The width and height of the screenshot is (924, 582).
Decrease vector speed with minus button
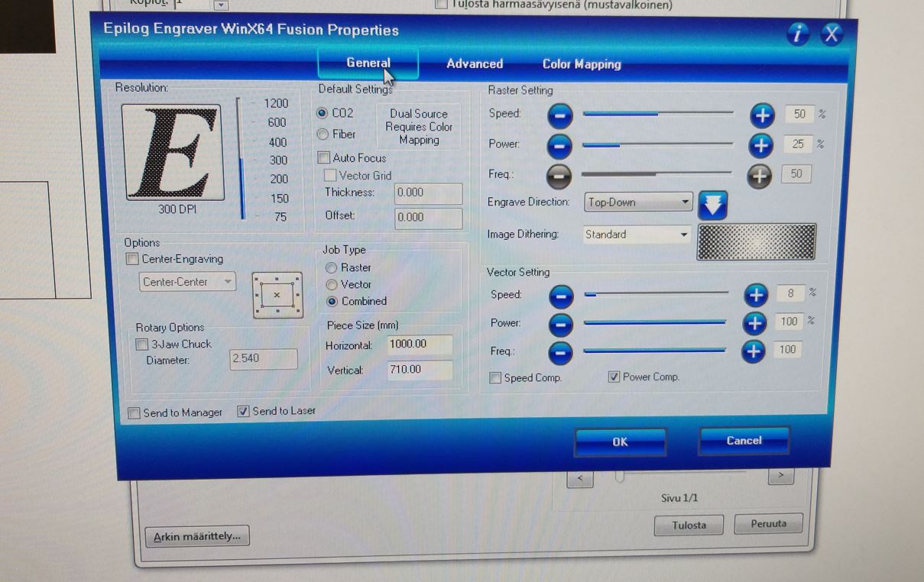pos(561,296)
